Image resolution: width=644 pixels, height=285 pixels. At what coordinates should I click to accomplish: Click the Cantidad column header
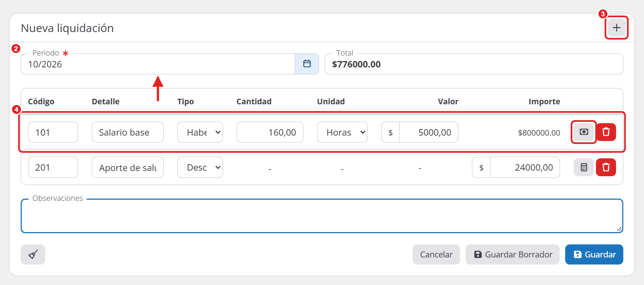tap(254, 101)
